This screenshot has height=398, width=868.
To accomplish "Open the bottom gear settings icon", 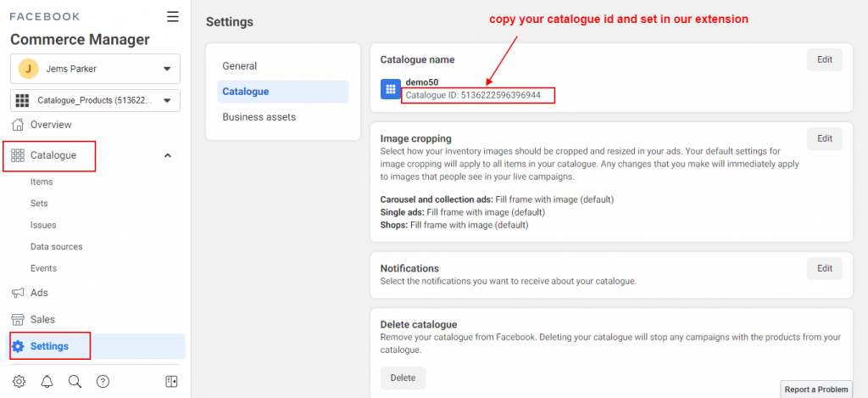I will pyautogui.click(x=19, y=381).
